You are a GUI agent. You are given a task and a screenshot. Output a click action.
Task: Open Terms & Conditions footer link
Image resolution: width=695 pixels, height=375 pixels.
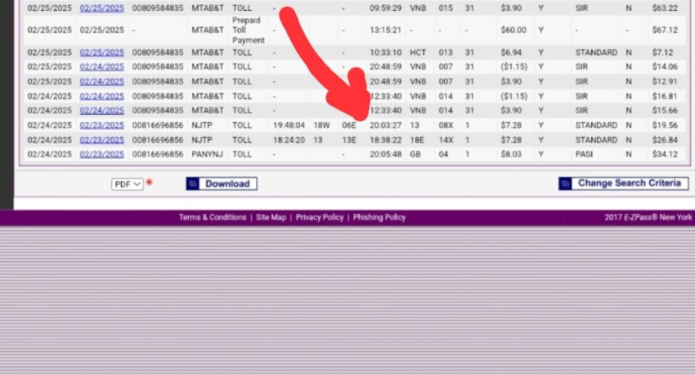tap(212, 217)
